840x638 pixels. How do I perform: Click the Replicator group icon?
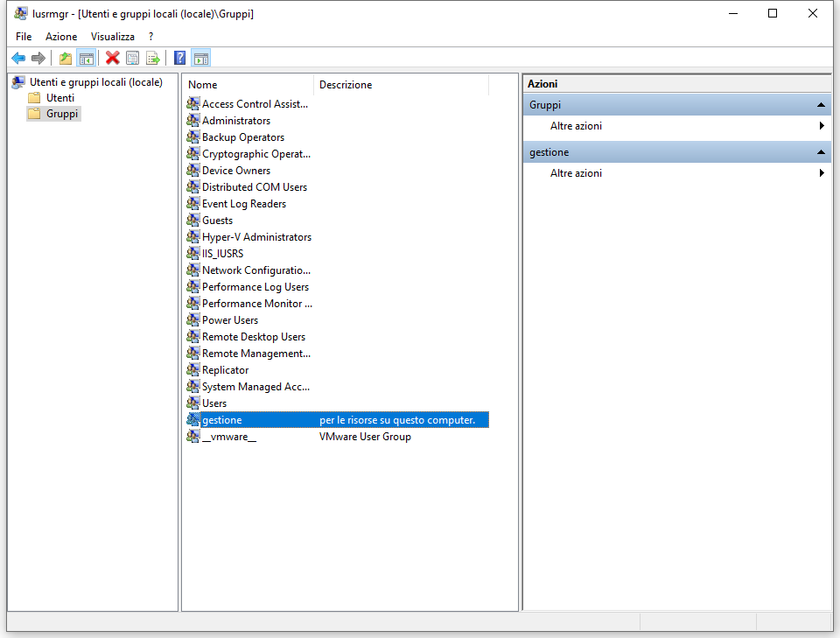click(x=192, y=369)
